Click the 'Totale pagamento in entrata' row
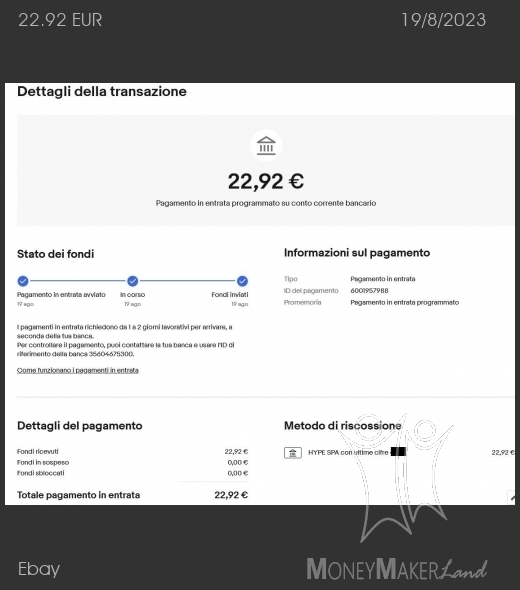This screenshot has width=520, height=590. click(x=132, y=495)
